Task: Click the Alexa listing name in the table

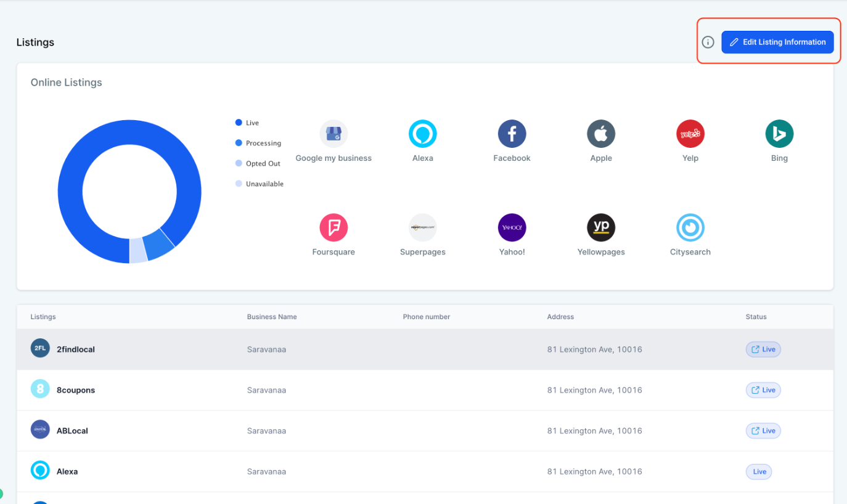Action: click(67, 471)
